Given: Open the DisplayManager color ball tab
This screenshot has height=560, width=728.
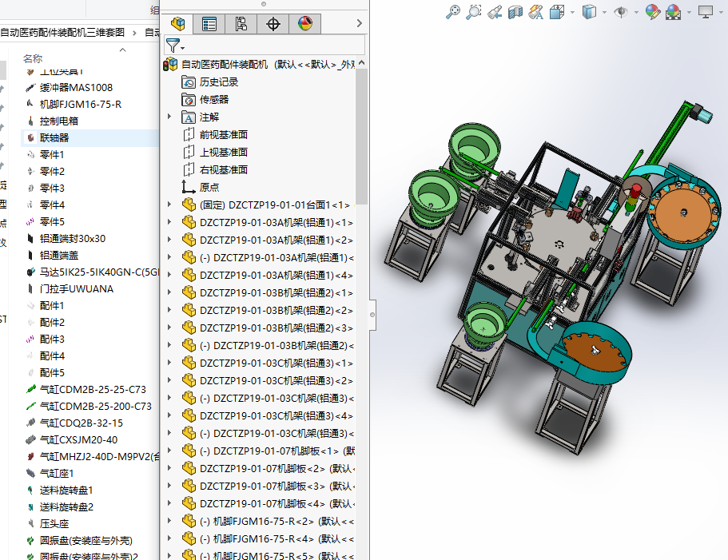Looking at the screenshot, I should pyautogui.click(x=305, y=24).
